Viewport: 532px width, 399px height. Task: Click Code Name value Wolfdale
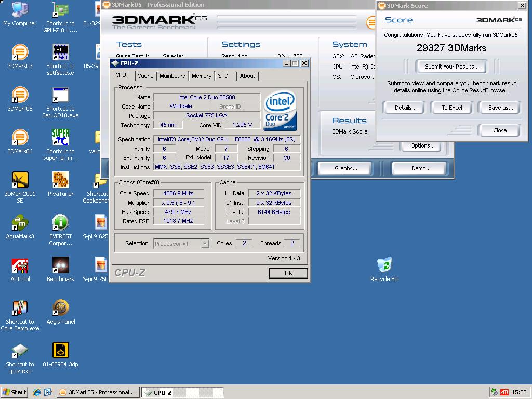pos(181,106)
